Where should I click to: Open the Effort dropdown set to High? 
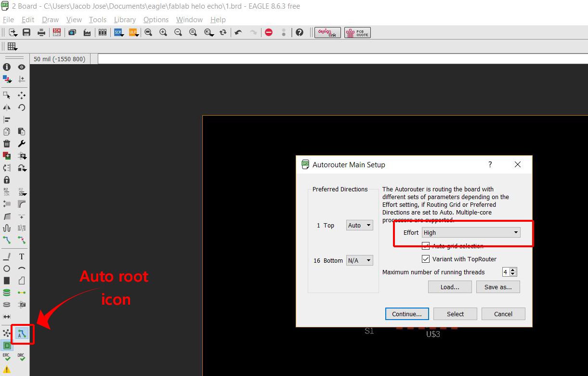coord(471,232)
